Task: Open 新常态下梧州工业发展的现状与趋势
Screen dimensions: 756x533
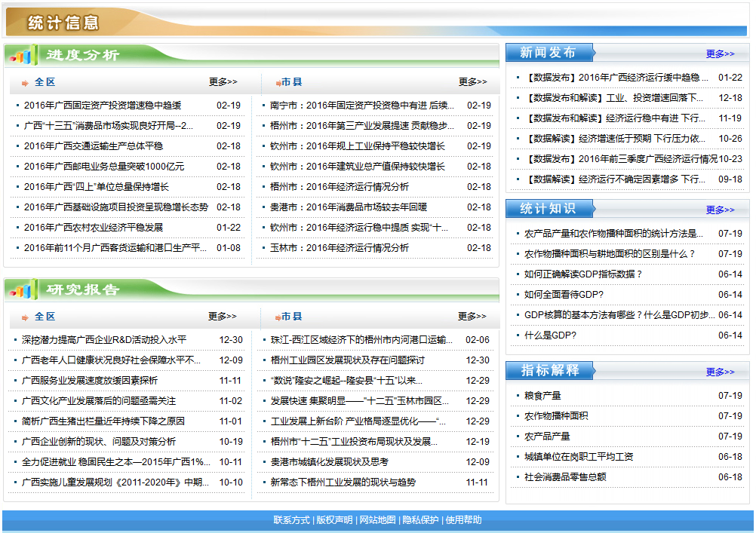Action: coord(343,482)
